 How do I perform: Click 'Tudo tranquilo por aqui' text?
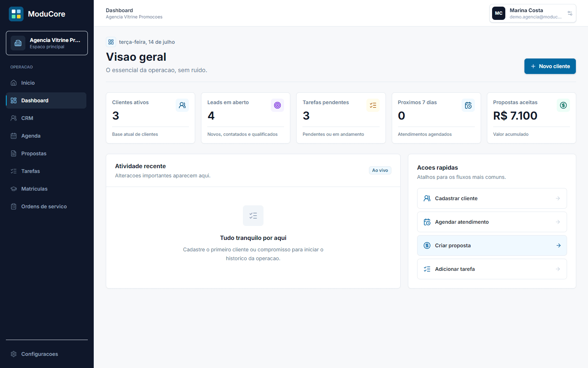pos(253,238)
